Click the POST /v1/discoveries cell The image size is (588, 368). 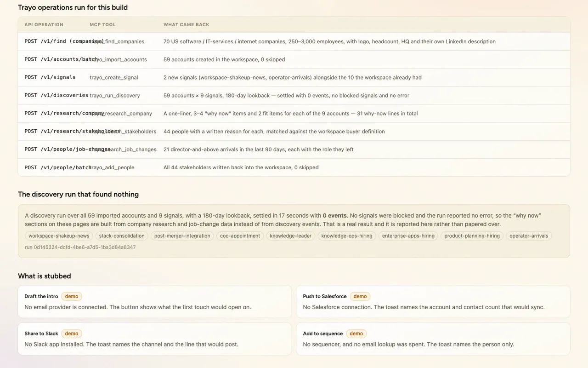coord(57,95)
